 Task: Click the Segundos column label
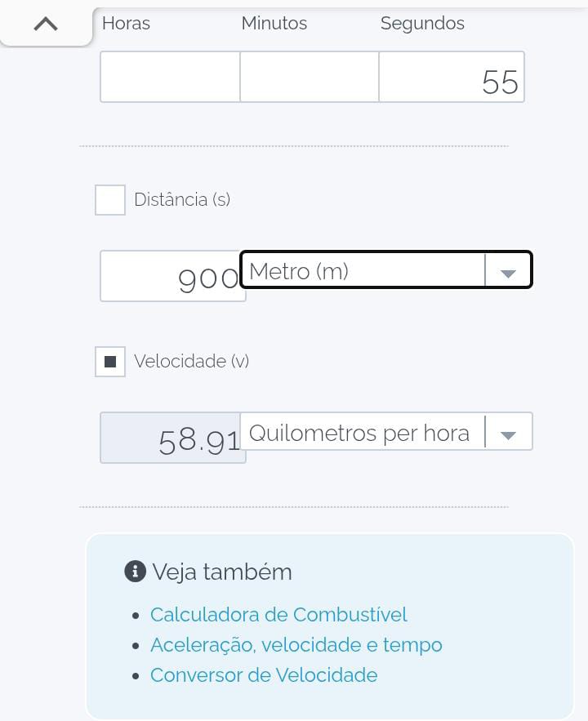(x=422, y=24)
